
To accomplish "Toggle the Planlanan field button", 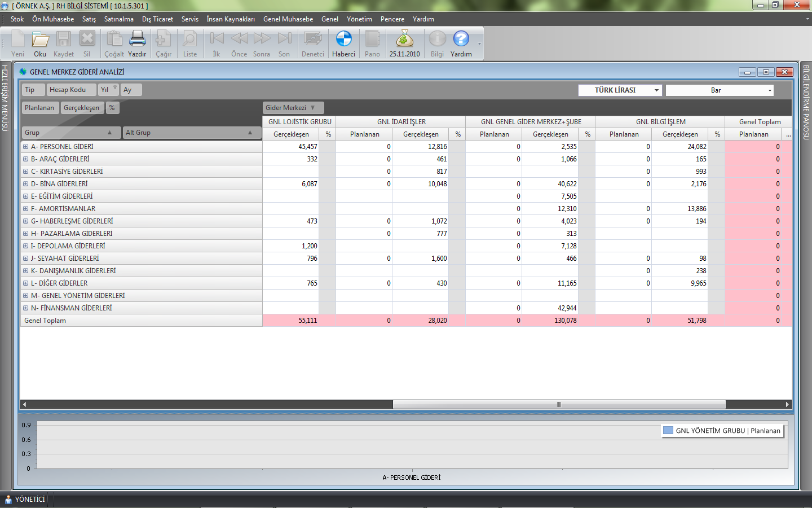I will pyautogui.click(x=39, y=108).
